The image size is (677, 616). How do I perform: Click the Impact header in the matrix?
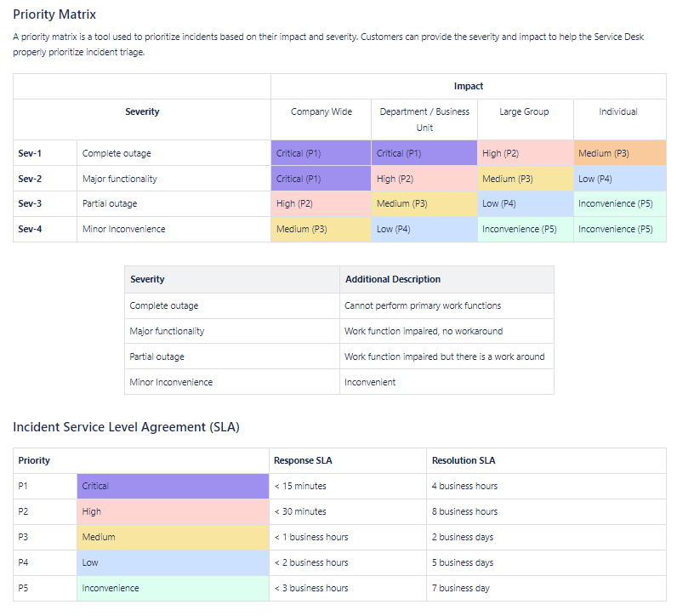coord(468,86)
